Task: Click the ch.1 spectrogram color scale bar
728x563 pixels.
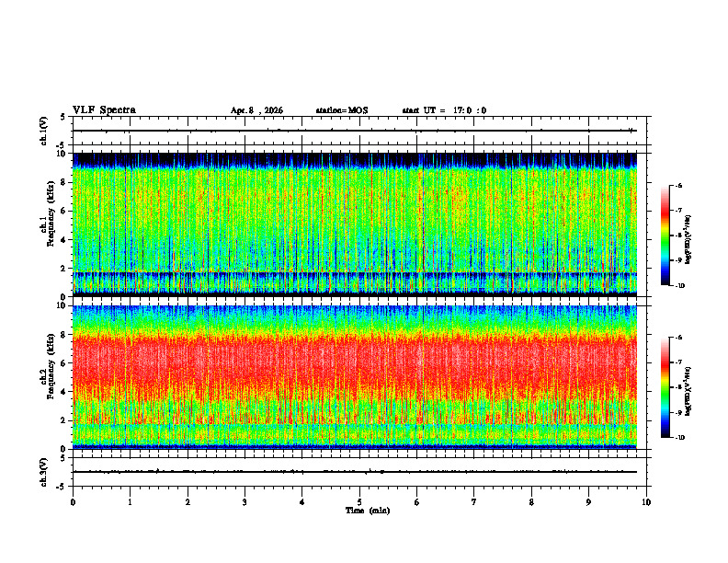Action: click(665, 236)
